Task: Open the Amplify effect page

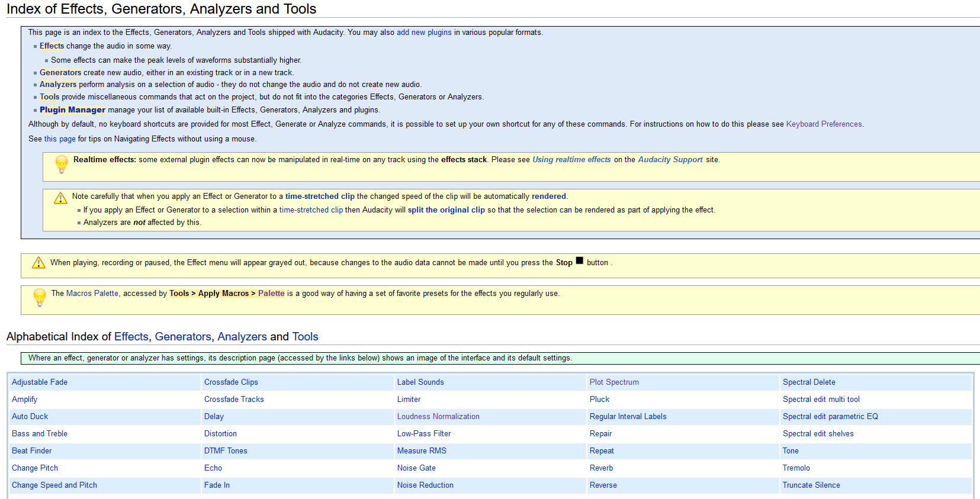Action: [x=24, y=400]
